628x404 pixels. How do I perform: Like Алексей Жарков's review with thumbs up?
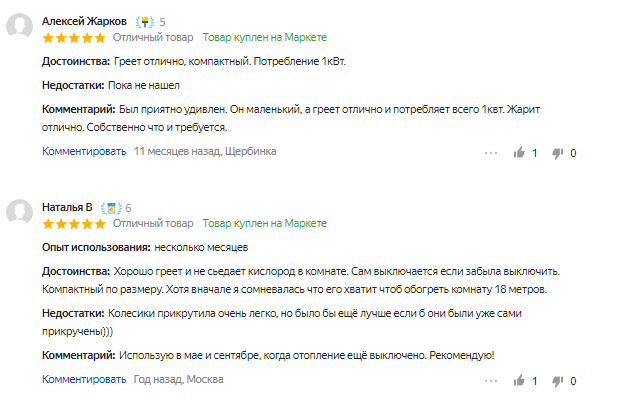pos(519,153)
